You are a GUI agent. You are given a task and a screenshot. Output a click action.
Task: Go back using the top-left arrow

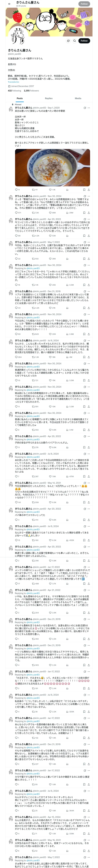click(x=9, y=4)
